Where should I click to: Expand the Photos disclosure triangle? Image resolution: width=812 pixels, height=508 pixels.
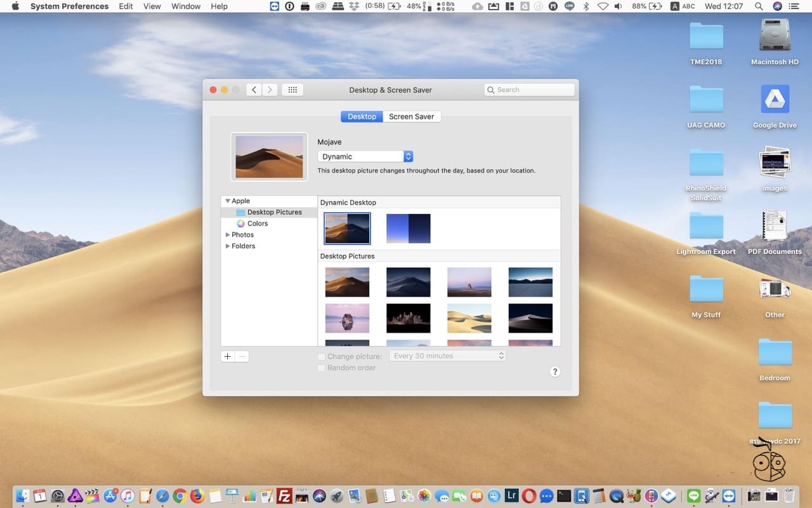[228, 235]
